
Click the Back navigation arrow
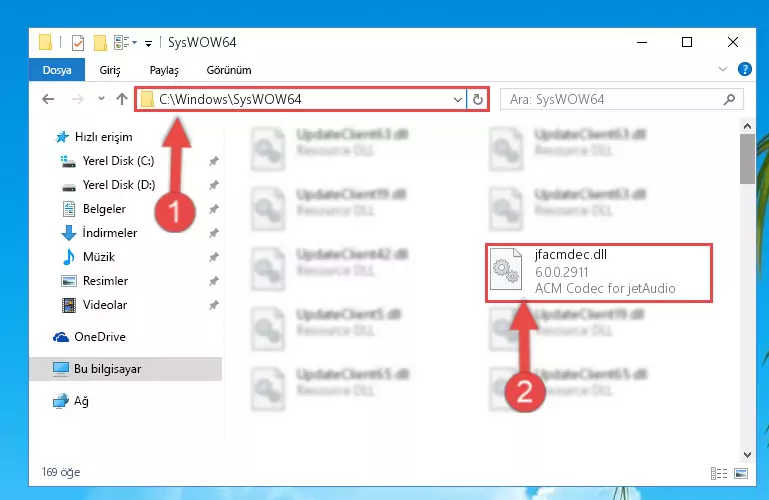pyautogui.click(x=48, y=99)
